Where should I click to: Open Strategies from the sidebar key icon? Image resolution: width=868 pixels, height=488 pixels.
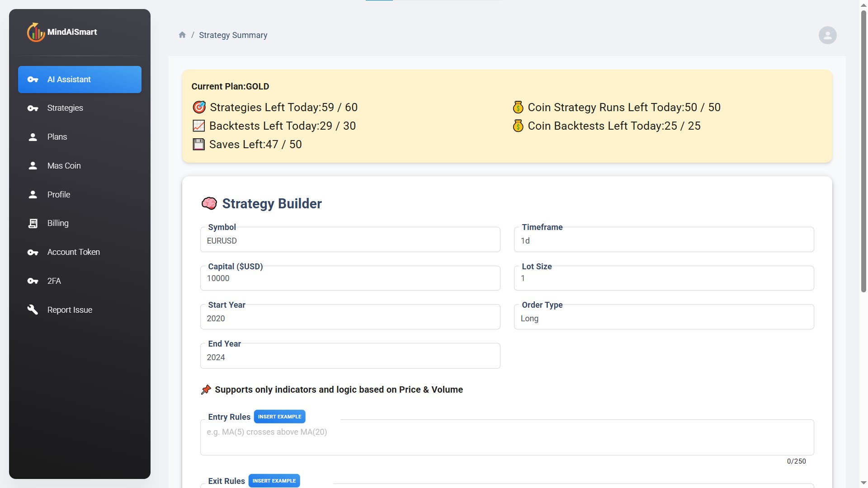click(x=33, y=108)
